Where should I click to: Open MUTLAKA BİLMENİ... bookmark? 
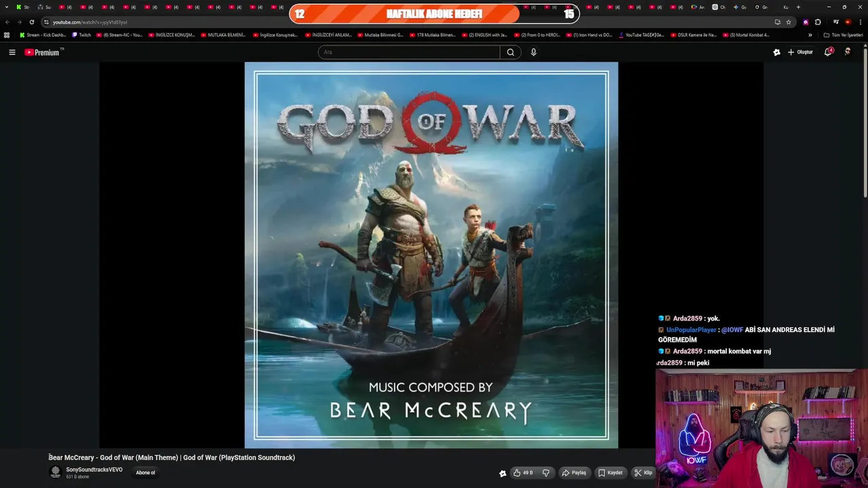point(223,35)
